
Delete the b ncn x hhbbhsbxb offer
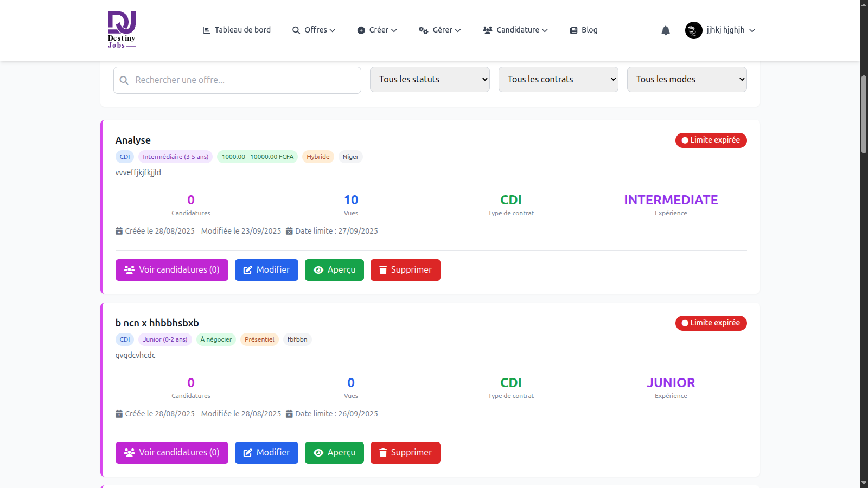tap(405, 453)
